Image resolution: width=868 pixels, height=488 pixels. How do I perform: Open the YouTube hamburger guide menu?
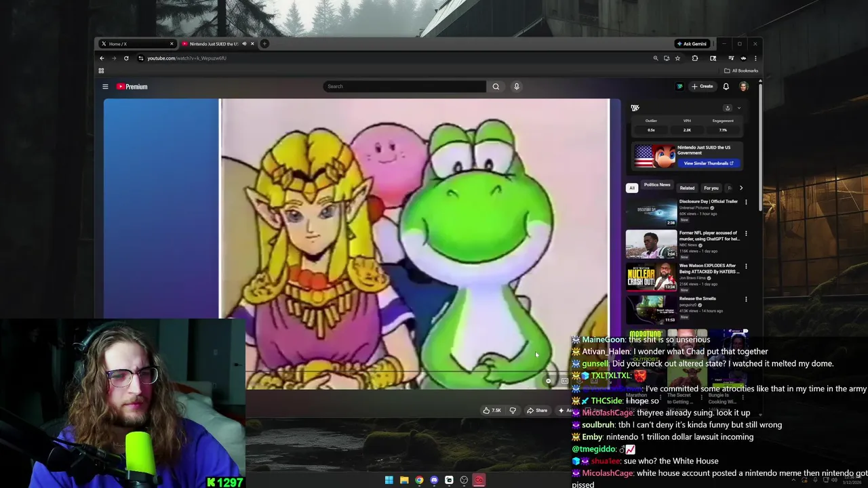coord(105,87)
